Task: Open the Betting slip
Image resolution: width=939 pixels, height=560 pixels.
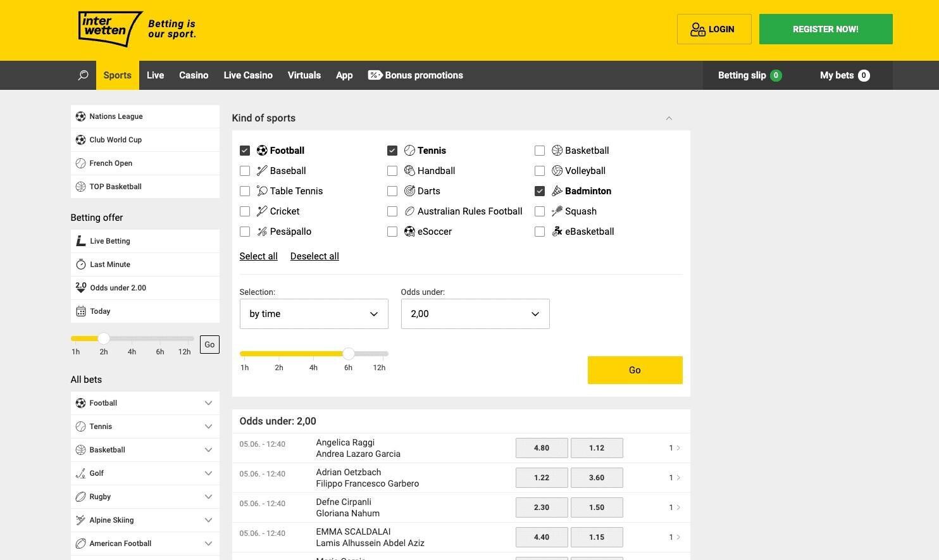Action: [750, 75]
